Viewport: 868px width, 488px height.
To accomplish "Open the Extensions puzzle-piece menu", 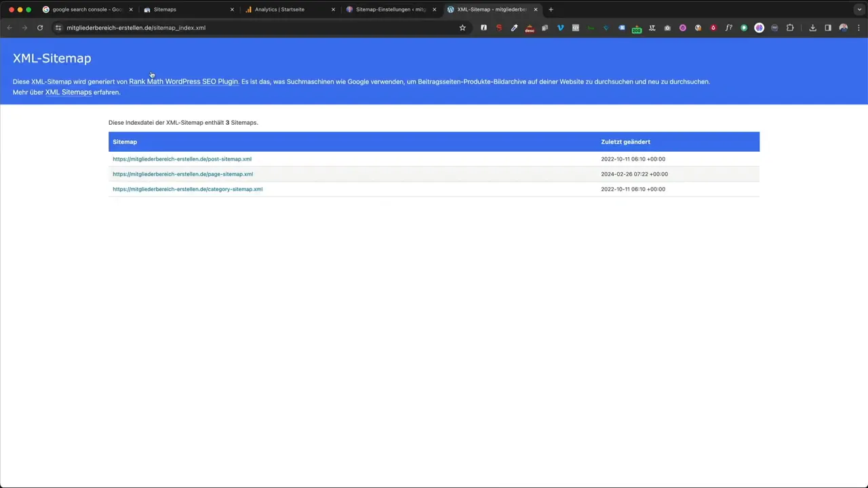I will pos(790,28).
